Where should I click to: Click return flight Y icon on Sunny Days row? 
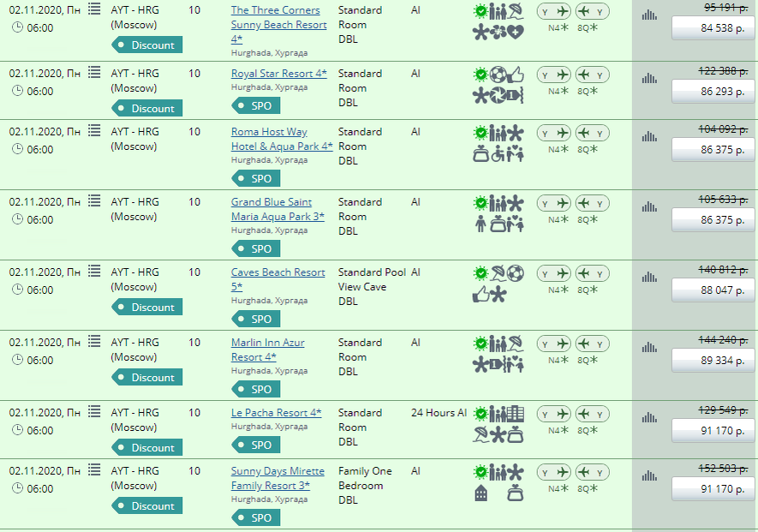pos(593,473)
